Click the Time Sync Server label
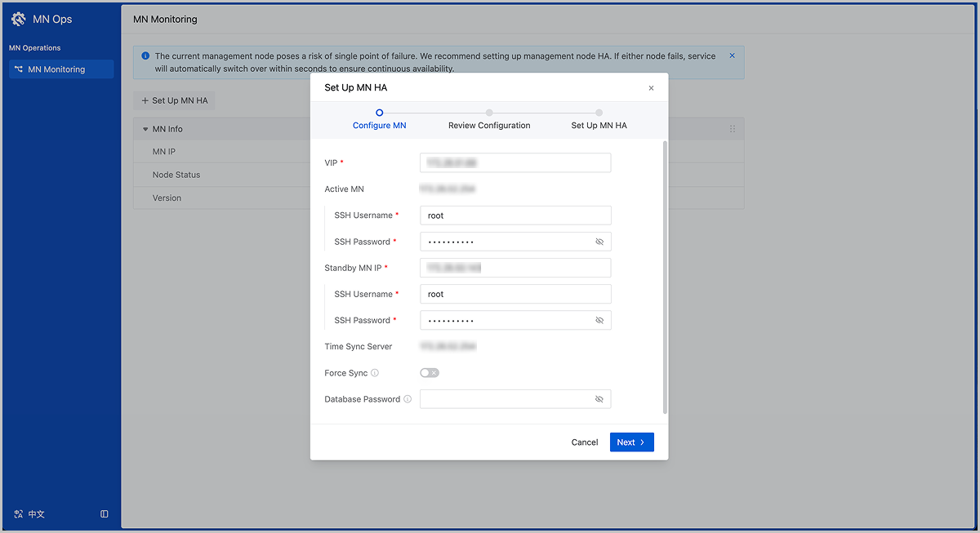The image size is (980, 533). click(x=359, y=347)
